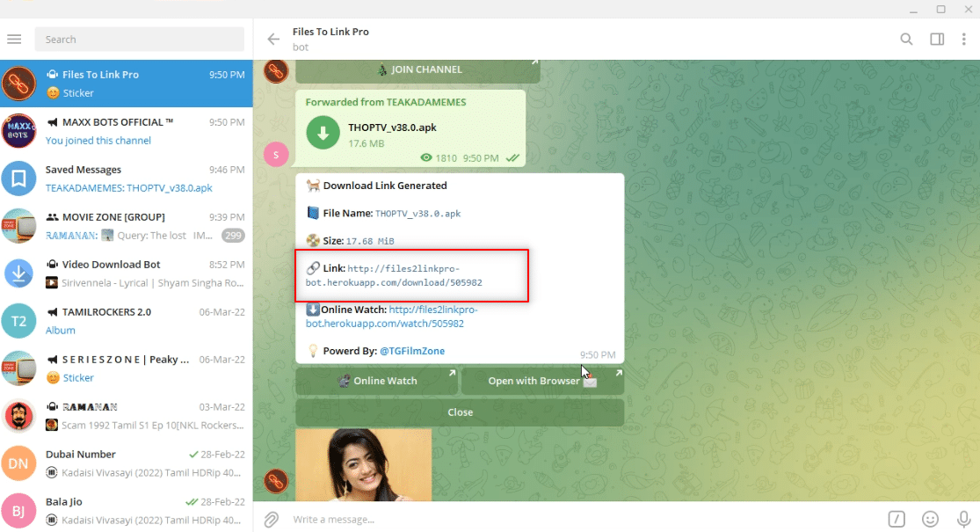Click the Size 17.68 MiB value
This screenshot has height=532, width=980.
[x=370, y=241]
